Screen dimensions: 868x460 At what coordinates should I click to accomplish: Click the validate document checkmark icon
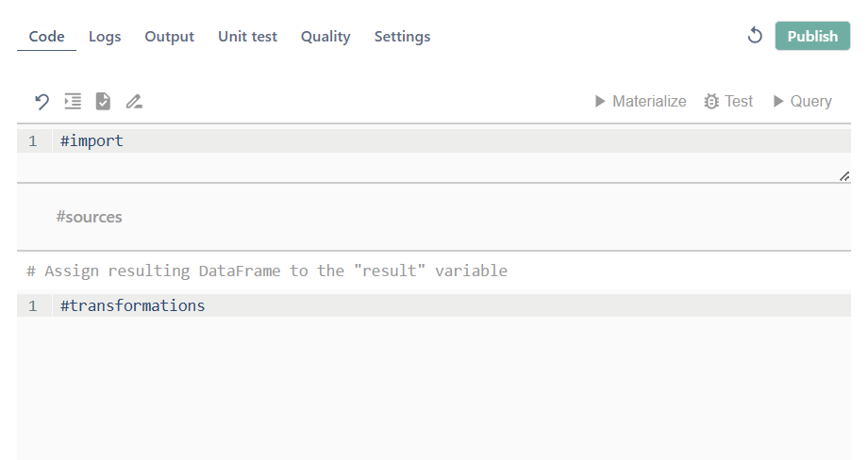(103, 101)
